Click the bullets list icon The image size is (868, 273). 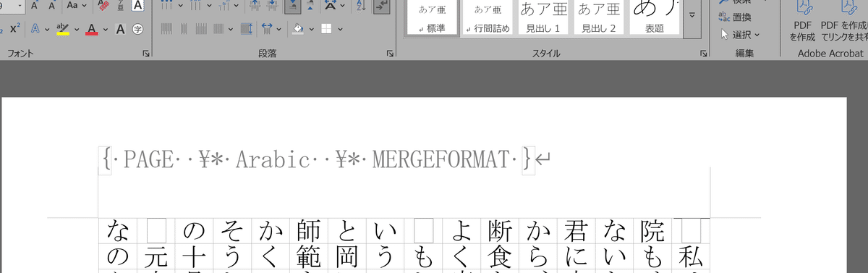pyautogui.click(x=167, y=5)
